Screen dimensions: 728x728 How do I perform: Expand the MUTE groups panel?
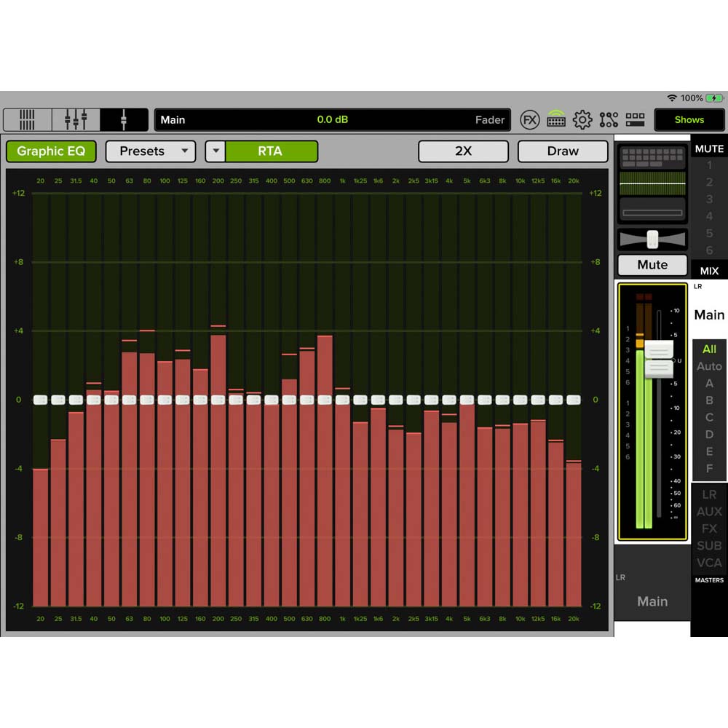tap(708, 148)
